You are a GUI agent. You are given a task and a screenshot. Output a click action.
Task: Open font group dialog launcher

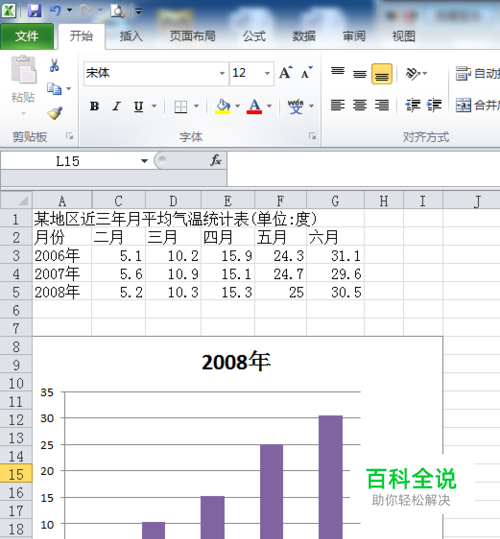[312, 136]
